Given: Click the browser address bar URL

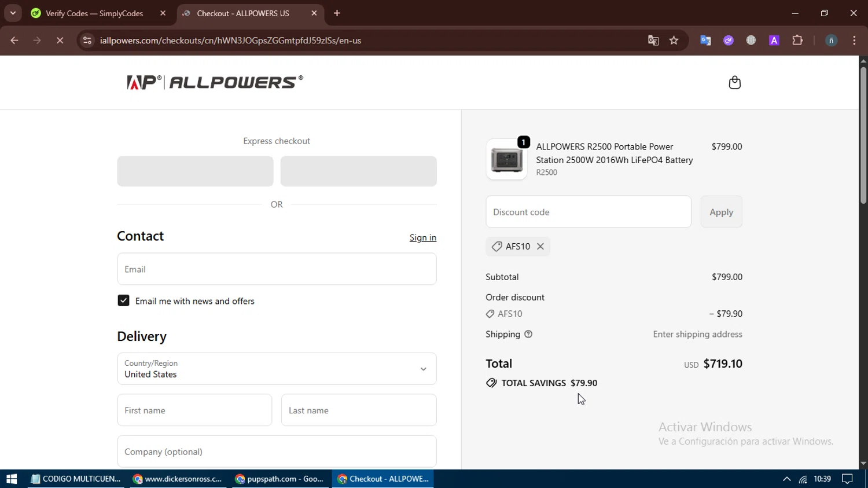Looking at the screenshot, I should pos(230,41).
